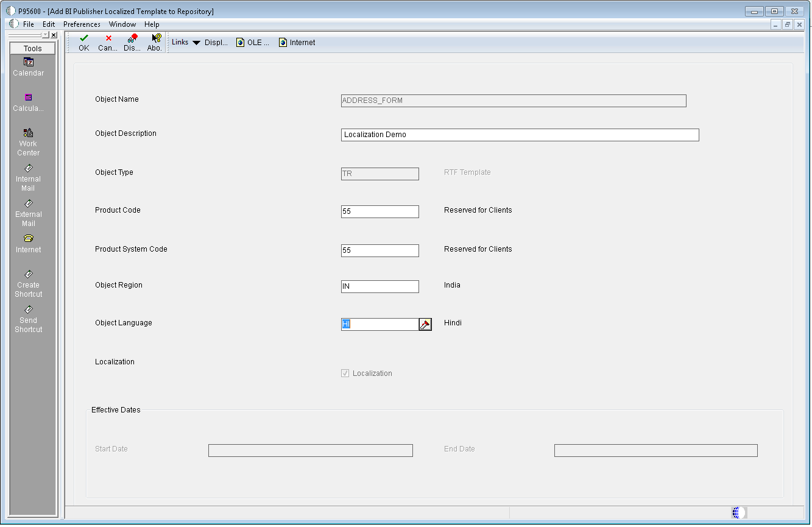This screenshot has width=812, height=527.
Task: Focus the Object Description input field
Action: coord(520,135)
